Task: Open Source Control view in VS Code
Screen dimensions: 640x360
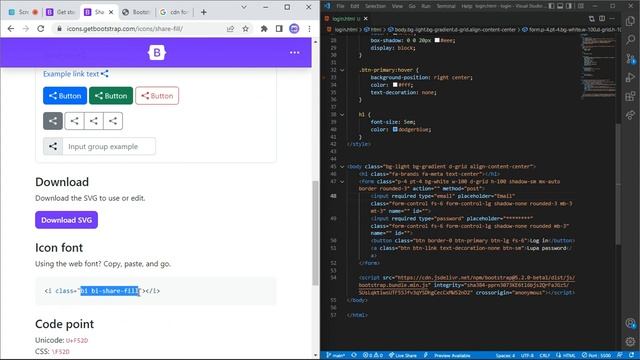Action: pos(630,59)
